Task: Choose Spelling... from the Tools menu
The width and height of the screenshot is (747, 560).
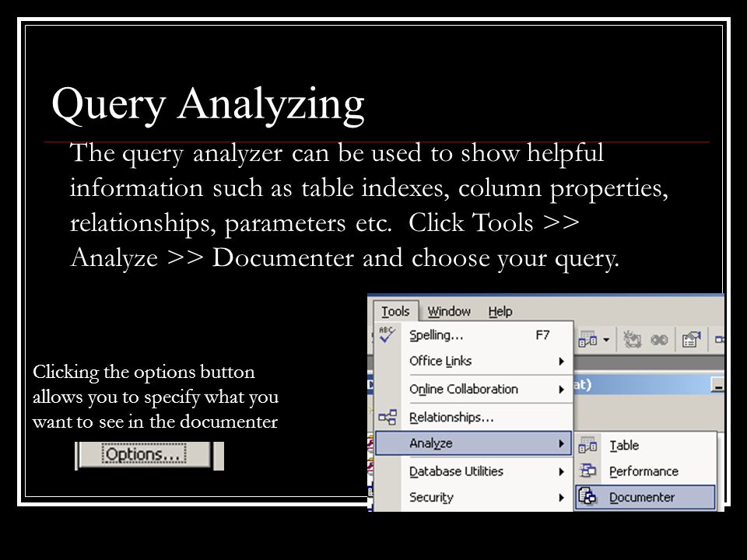Action: click(x=474, y=334)
